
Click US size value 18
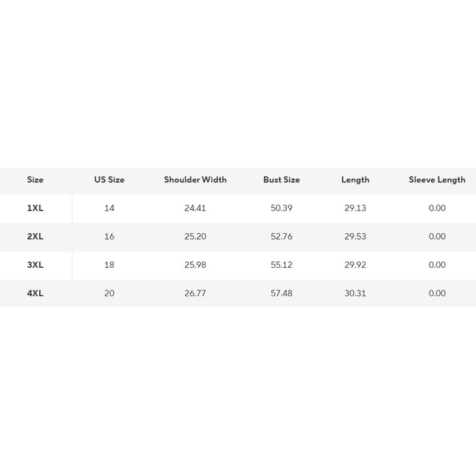[109, 265]
